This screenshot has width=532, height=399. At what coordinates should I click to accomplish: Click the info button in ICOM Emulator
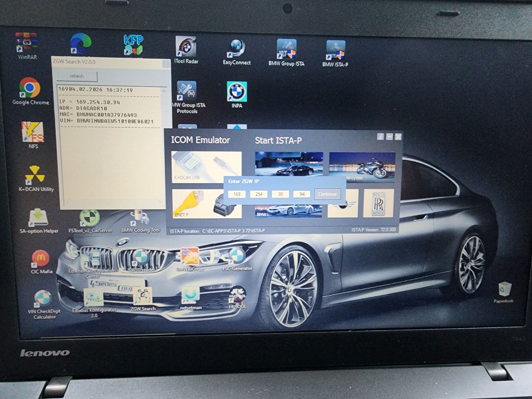(380, 137)
